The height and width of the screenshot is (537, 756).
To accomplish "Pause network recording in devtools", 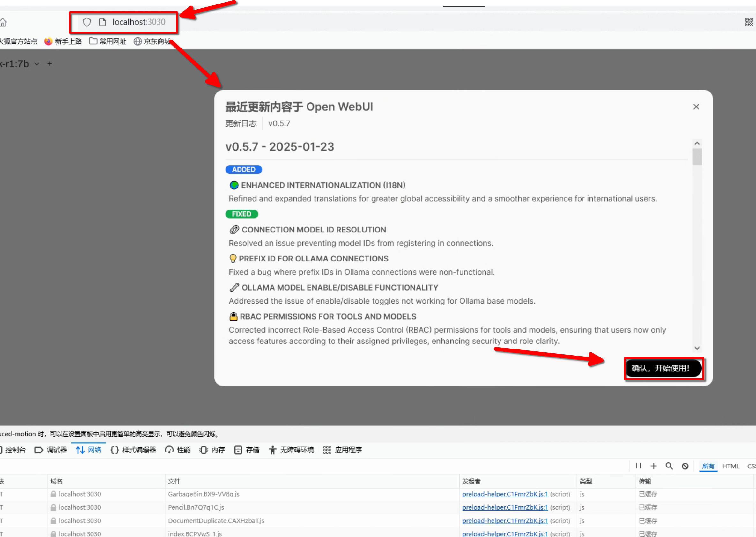I will [638, 466].
